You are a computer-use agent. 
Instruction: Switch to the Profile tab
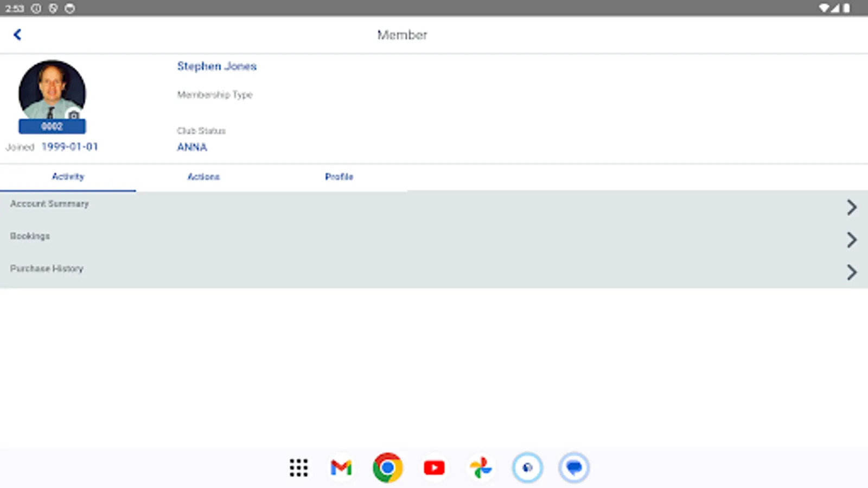tap(339, 177)
